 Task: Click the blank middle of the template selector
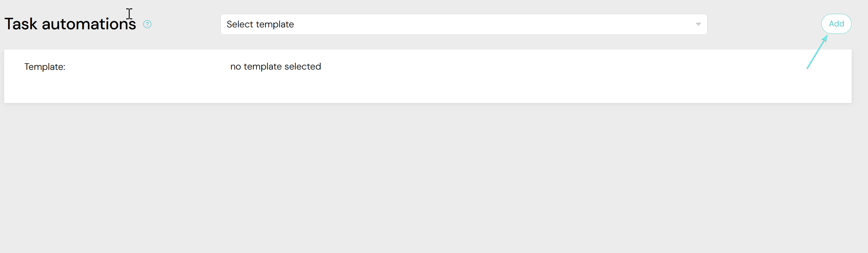click(489, 24)
